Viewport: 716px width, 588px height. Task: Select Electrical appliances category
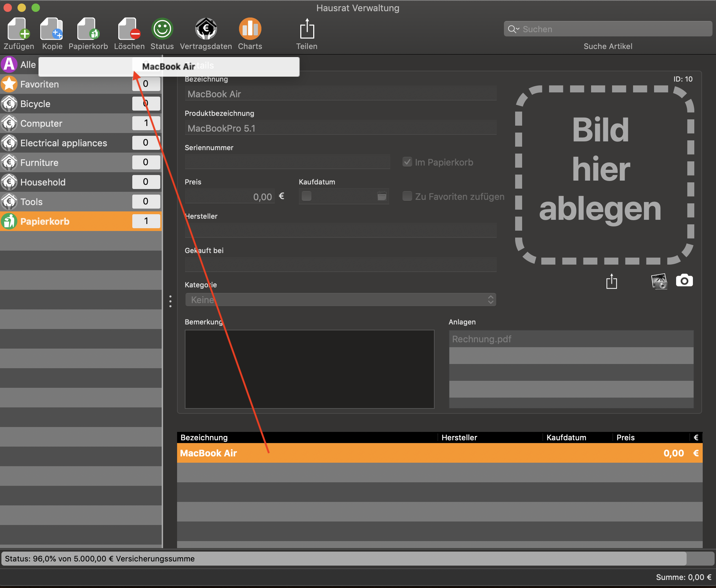(x=81, y=143)
